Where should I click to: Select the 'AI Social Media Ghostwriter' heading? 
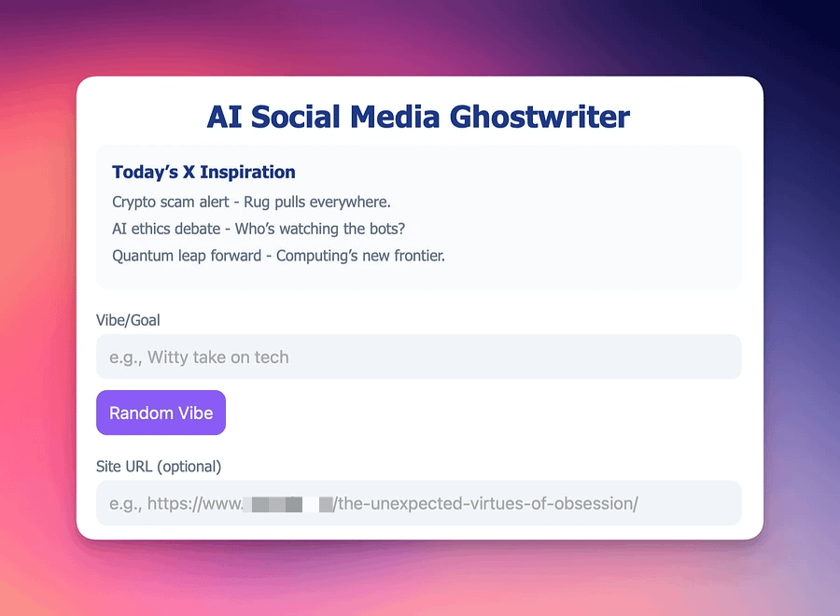[x=418, y=117]
